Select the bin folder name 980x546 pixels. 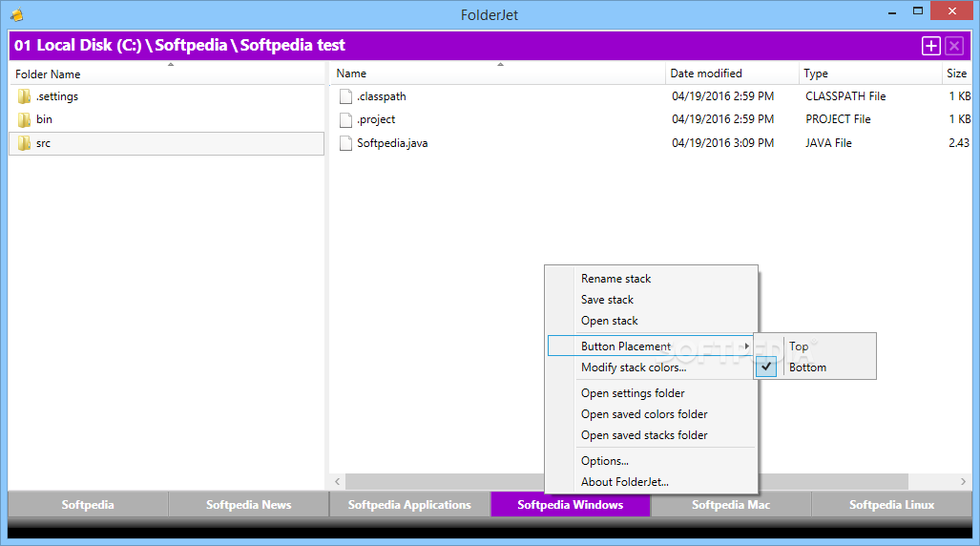click(x=44, y=119)
